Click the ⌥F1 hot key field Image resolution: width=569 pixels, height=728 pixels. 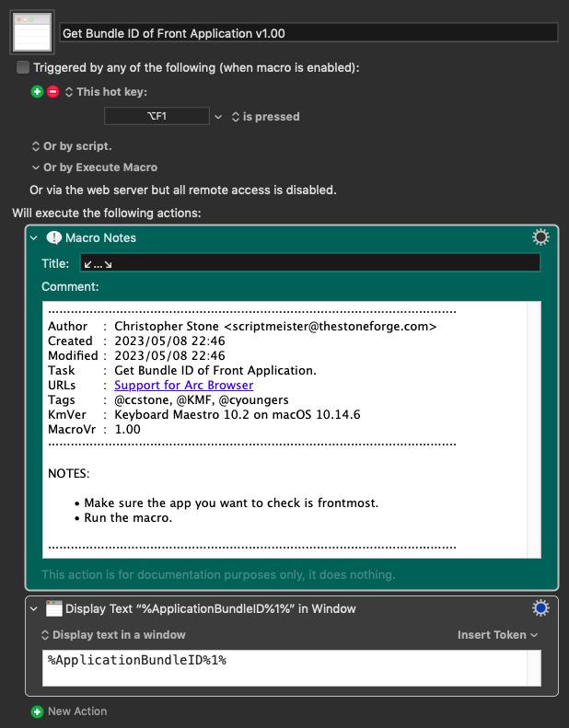(157, 116)
